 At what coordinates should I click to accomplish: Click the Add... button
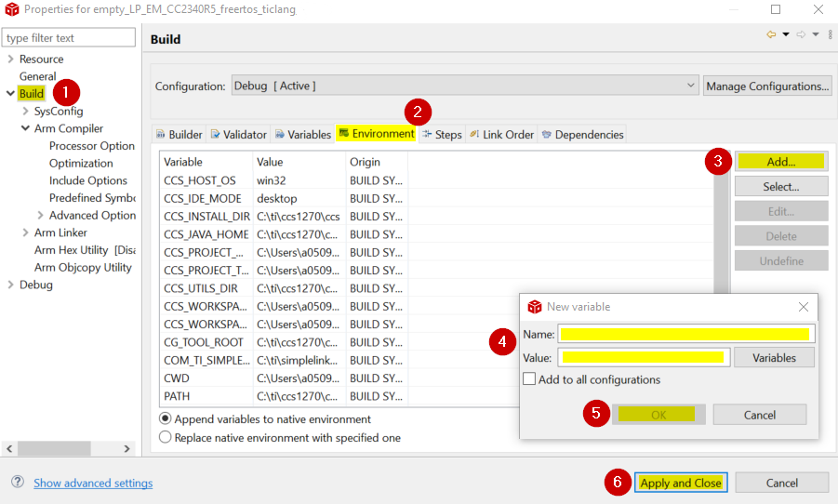781,162
